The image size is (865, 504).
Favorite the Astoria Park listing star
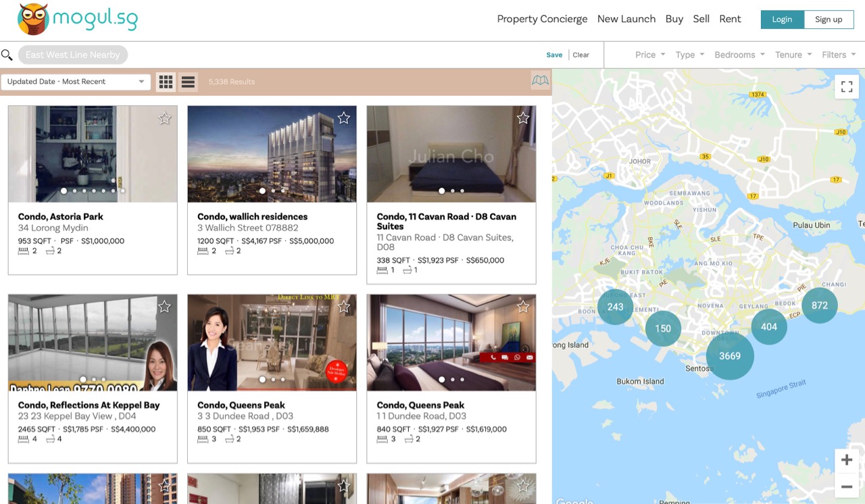(164, 119)
